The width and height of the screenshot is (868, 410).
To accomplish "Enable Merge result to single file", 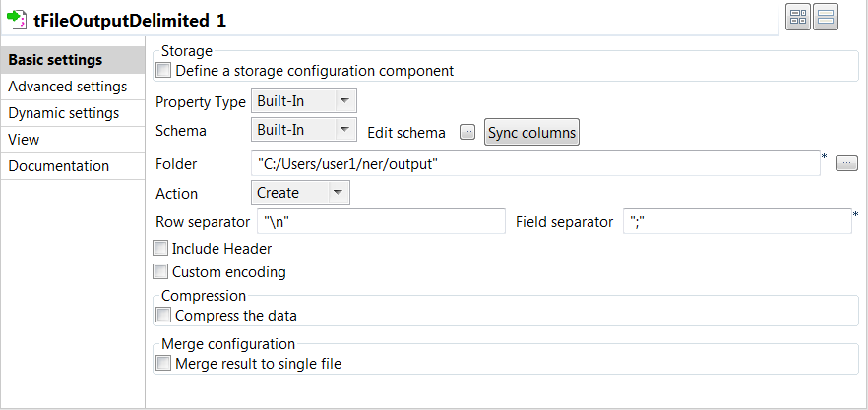I will click(x=163, y=364).
